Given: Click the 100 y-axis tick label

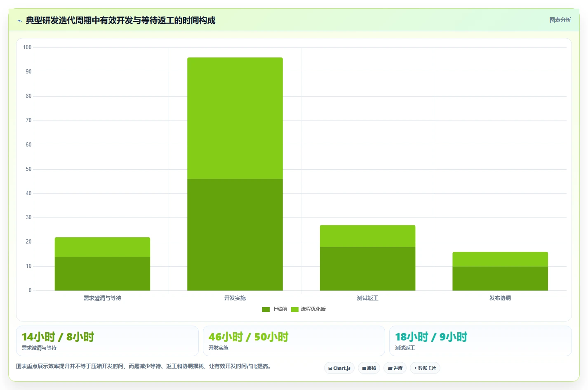Looking at the screenshot, I should (x=27, y=47).
